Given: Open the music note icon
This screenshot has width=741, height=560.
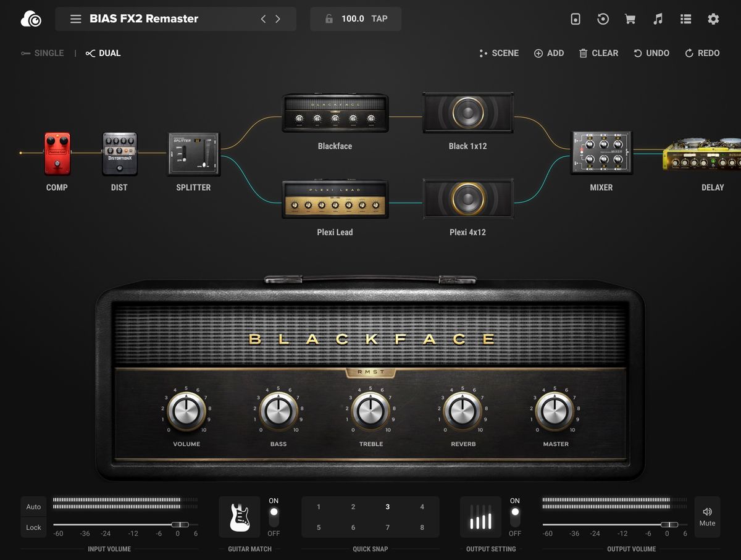Looking at the screenshot, I should pyautogui.click(x=658, y=19).
